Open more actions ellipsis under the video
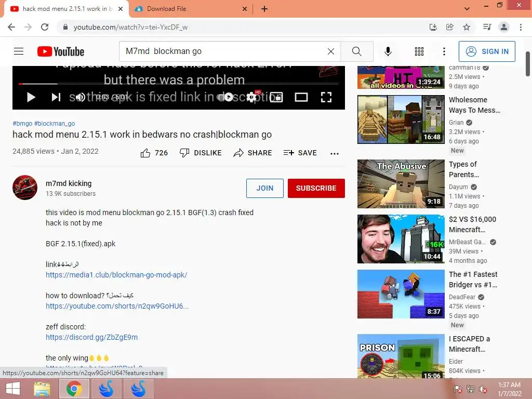The height and width of the screenshot is (399, 532). coord(335,153)
